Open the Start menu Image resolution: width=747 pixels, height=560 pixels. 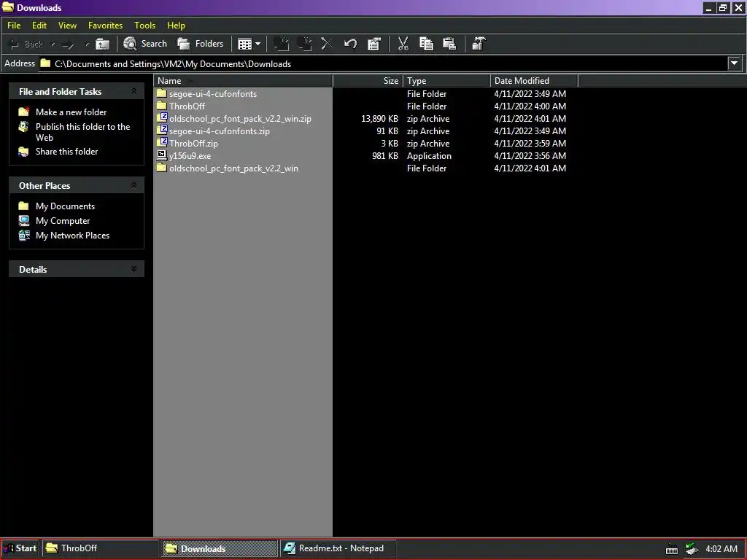pyautogui.click(x=20, y=548)
